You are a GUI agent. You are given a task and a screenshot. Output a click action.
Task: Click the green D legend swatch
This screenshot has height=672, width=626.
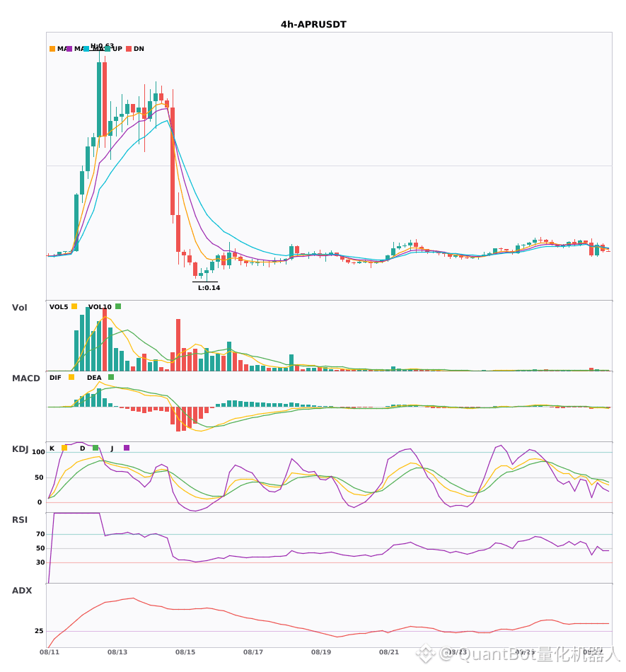(95, 448)
